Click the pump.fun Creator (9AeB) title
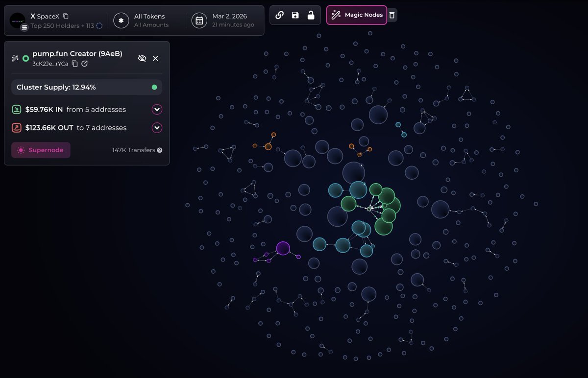The height and width of the screenshot is (378, 588). point(77,54)
